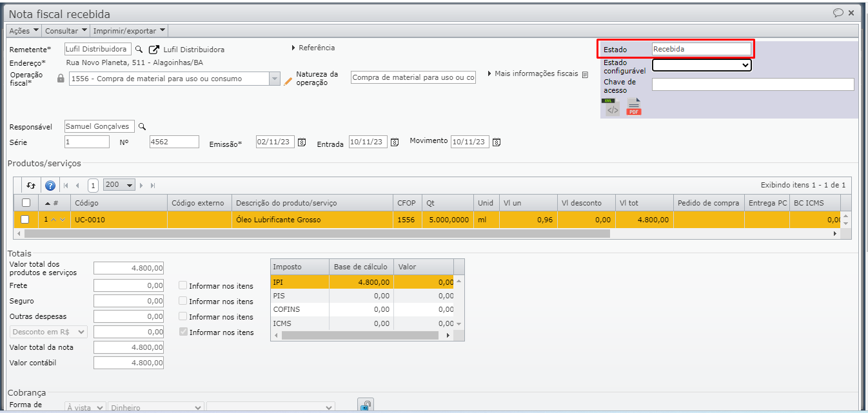868x413 pixels.
Task: Click the tax table horizontal scrollbar
Action: (359, 336)
